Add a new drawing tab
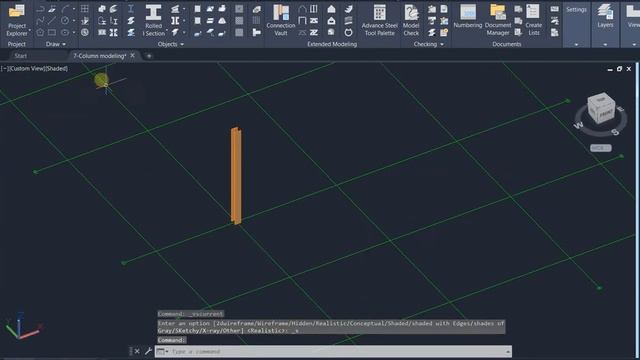The width and height of the screenshot is (640, 360). [149, 56]
